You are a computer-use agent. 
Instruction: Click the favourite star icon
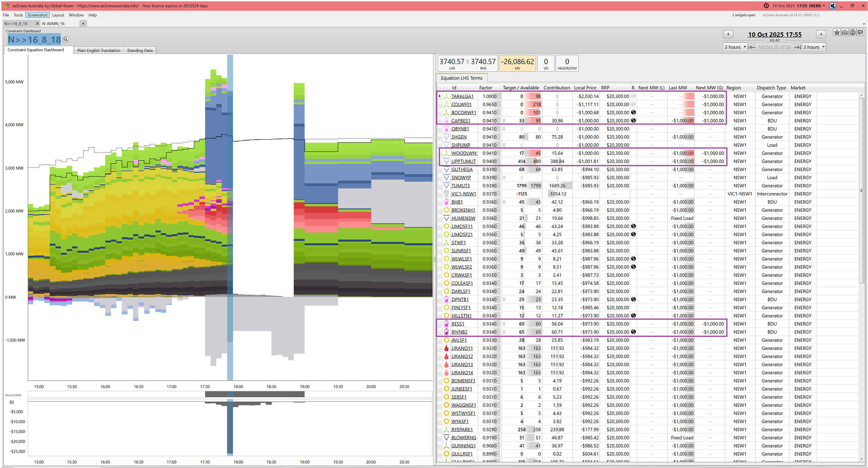click(x=836, y=33)
